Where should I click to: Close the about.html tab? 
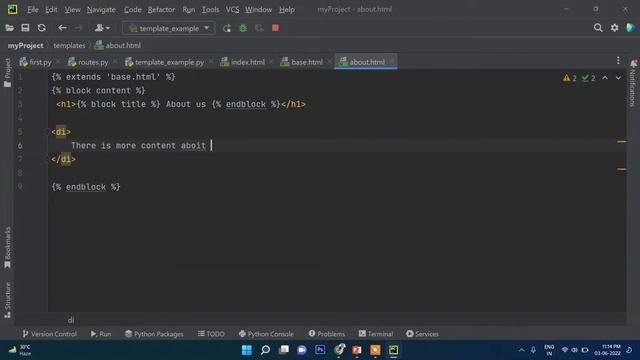pos(392,62)
